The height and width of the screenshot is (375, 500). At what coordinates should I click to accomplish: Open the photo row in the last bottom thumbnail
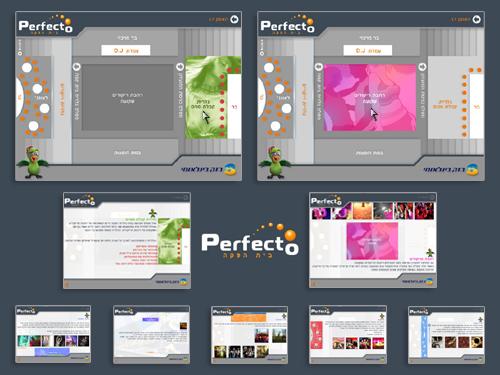(x=457, y=342)
